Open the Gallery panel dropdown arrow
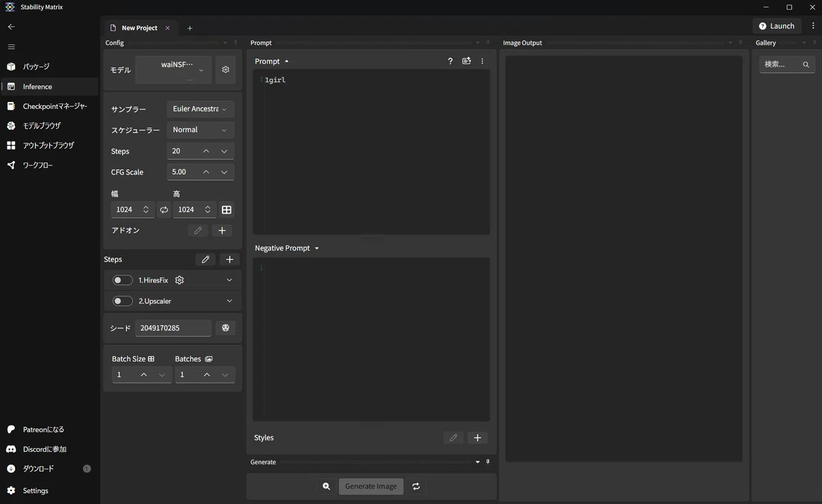Viewport: 822px width, 504px height. tap(804, 42)
